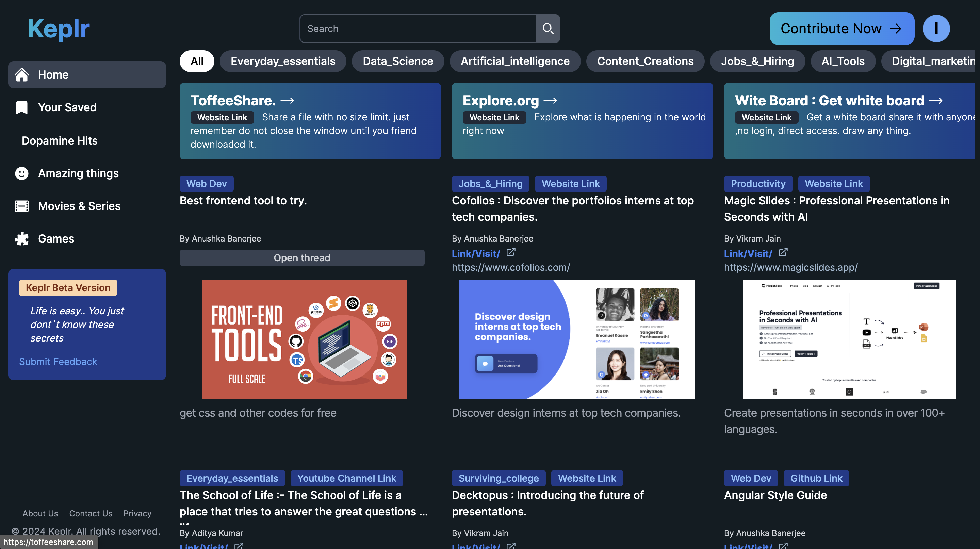980x549 pixels.
Task: Click external link icon beside Cofolios Link/Visit
Action: [x=511, y=252]
